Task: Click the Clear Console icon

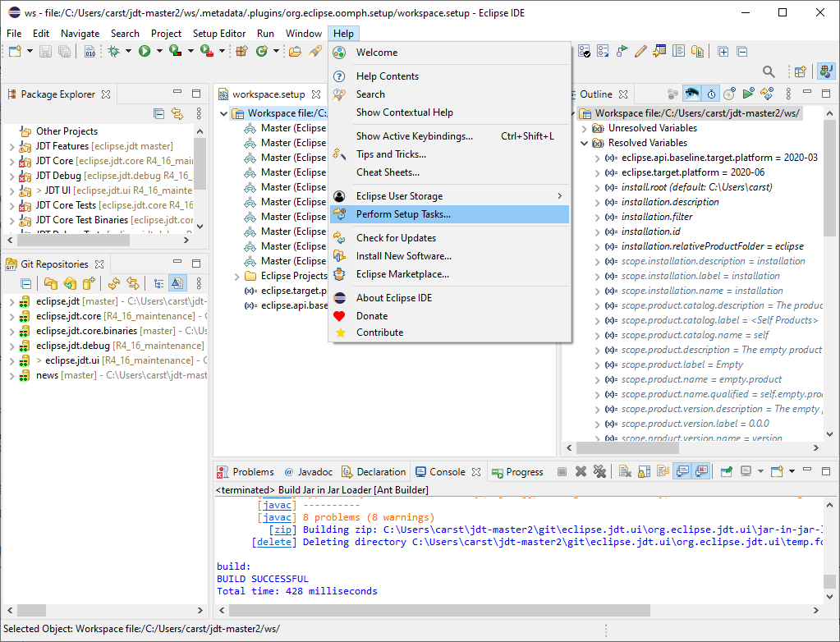Action: 625,472
